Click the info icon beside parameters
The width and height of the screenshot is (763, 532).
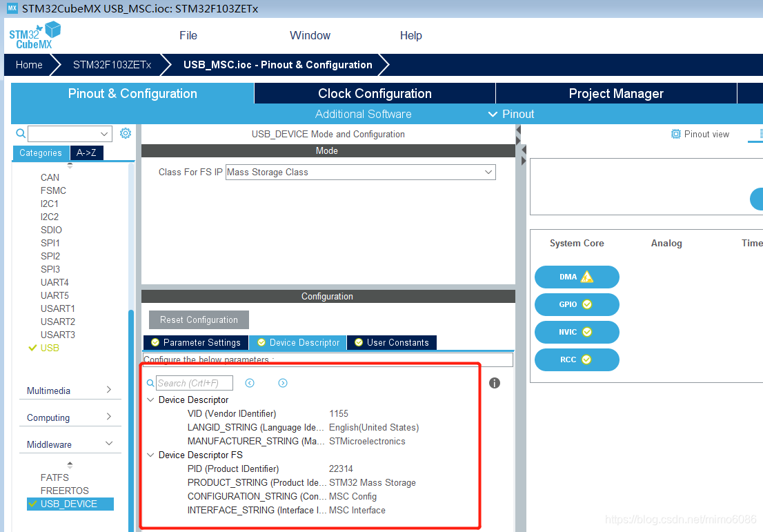(x=495, y=383)
